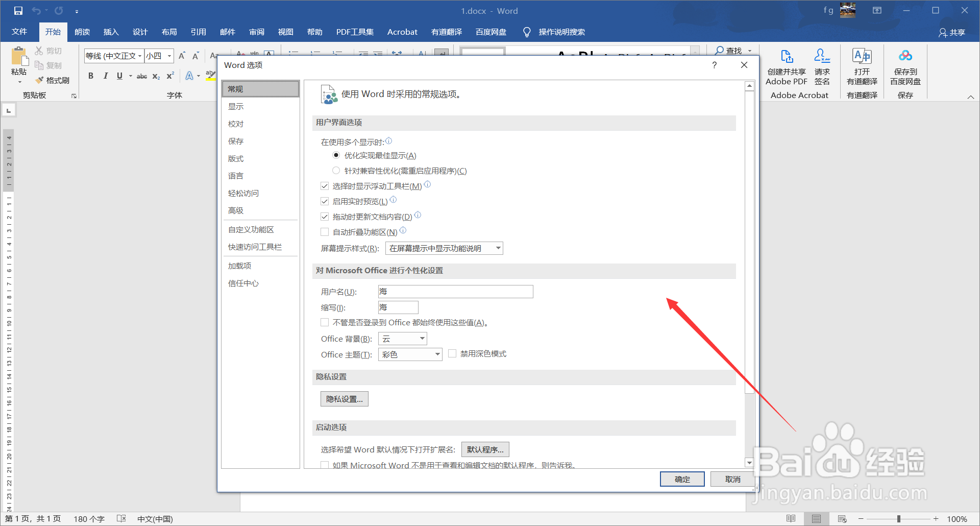Click the help question mark in Word Options
Image resolution: width=980 pixels, height=526 pixels.
click(x=714, y=65)
